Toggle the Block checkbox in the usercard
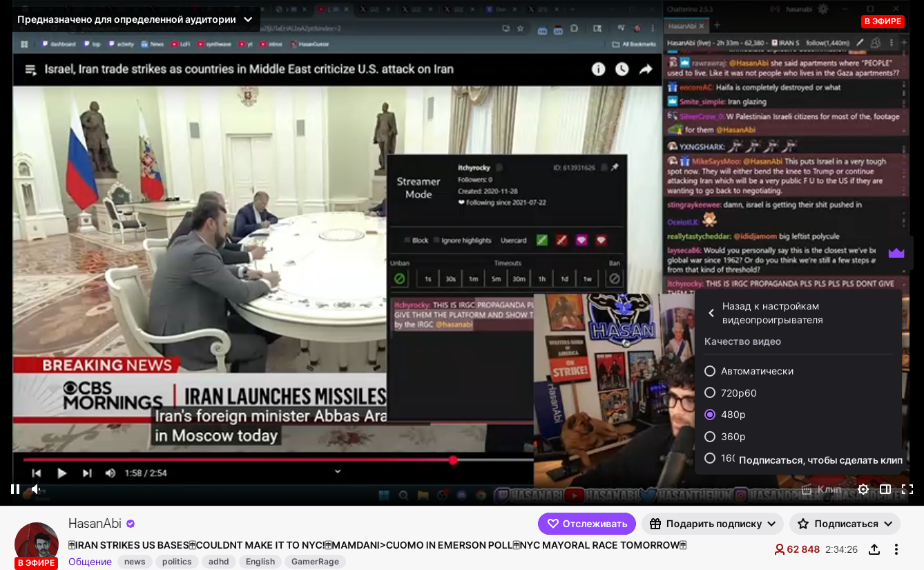Viewport: 924px width, 570px height. (x=407, y=240)
